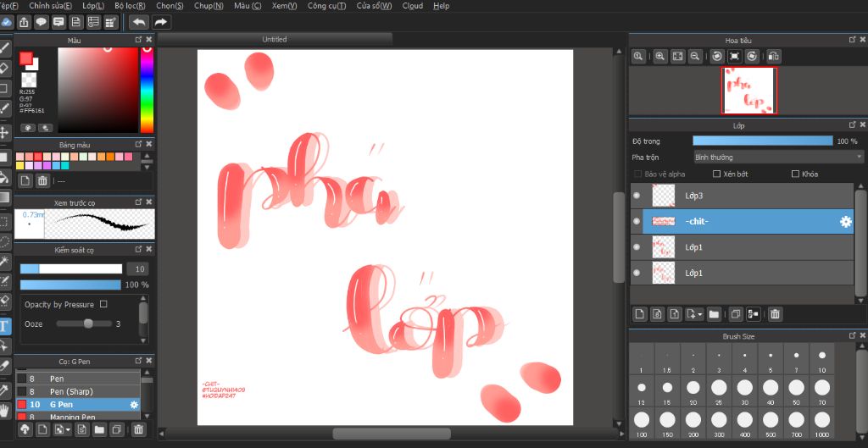The height and width of the screenshot is (448, 868).
Task: Open the Chỉnh sửa(E) menu
Action: [50, 6]
